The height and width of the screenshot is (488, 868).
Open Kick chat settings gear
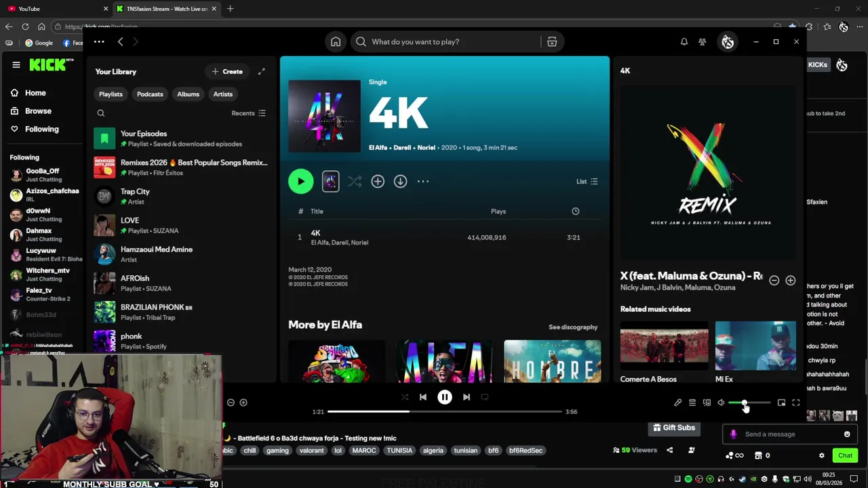(822, 455)
